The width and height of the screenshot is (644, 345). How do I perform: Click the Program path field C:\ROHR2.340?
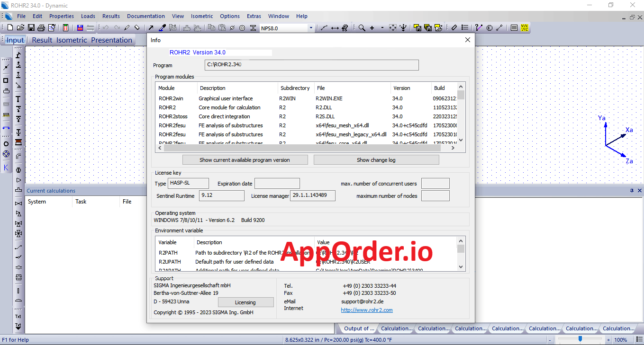tap(312, 65)
